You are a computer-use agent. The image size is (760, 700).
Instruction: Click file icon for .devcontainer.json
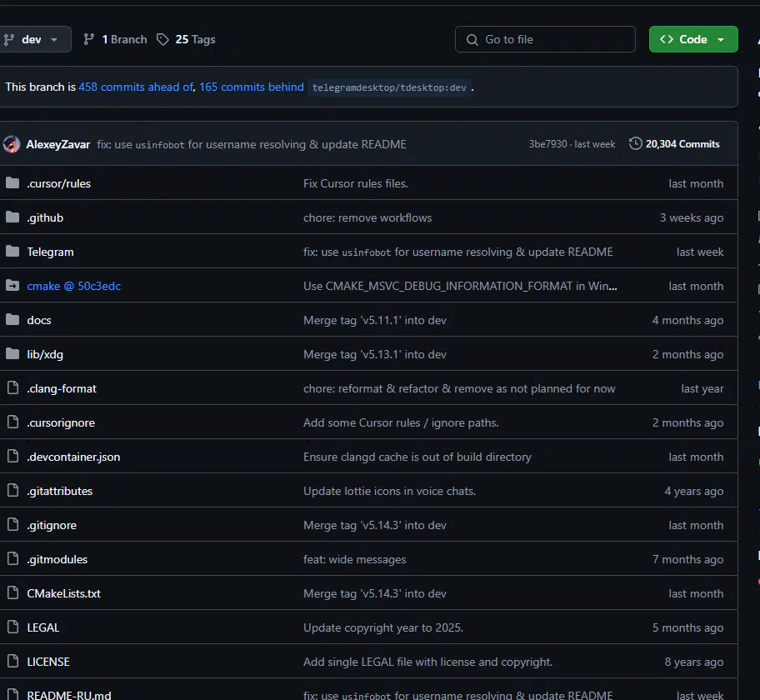[13, 456]
